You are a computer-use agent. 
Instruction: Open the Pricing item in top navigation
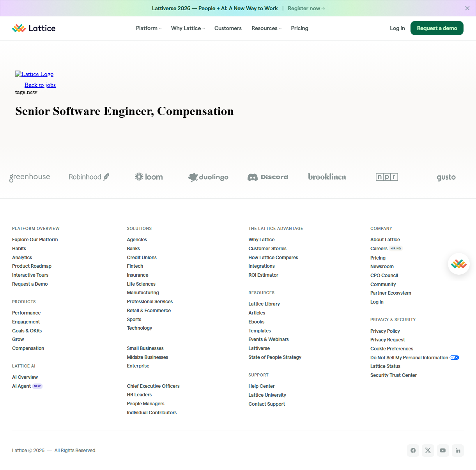click(299, 28)
